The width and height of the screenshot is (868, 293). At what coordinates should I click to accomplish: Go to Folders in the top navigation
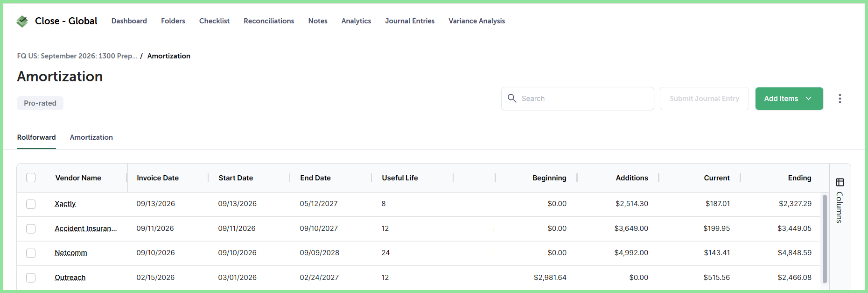pos(173,21)
